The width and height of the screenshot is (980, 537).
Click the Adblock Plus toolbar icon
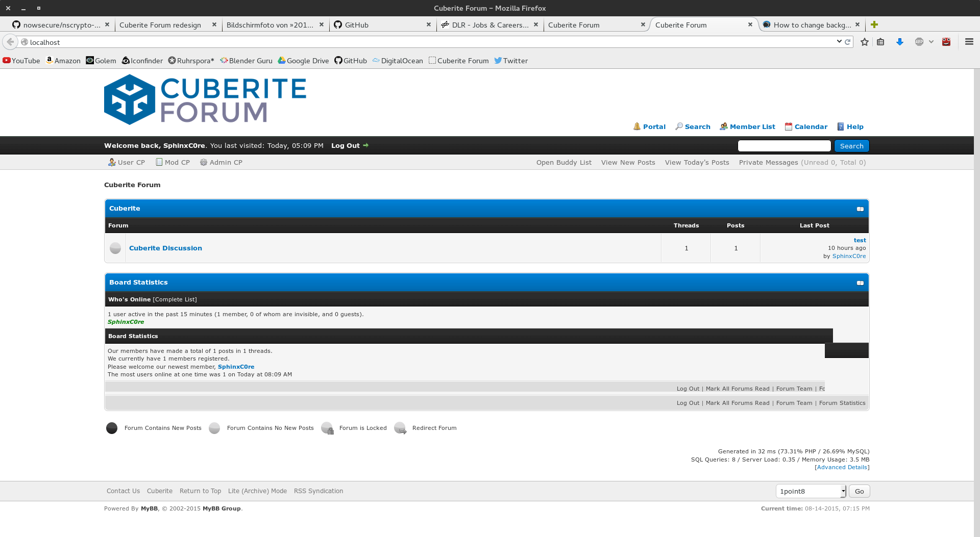tap(919, 42)
